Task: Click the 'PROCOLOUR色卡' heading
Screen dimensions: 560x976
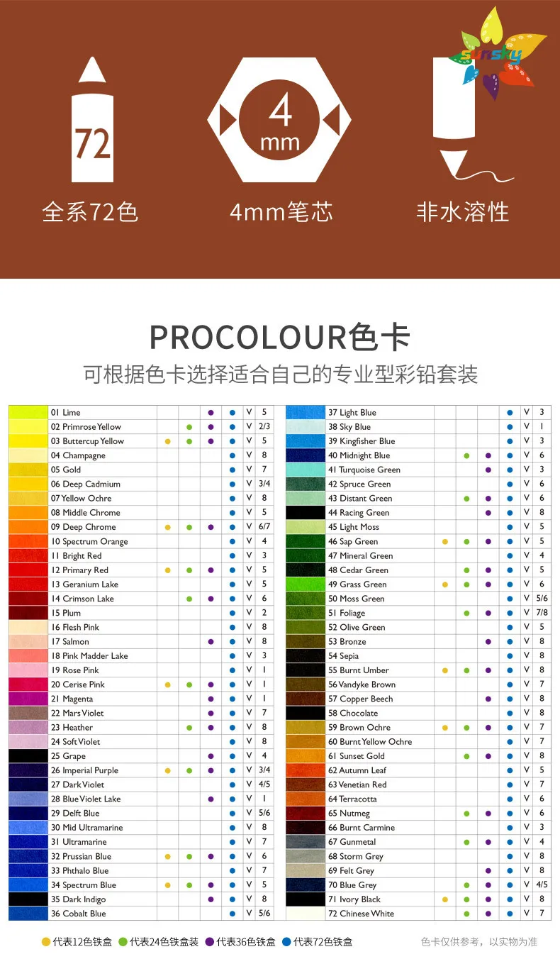Action: tap(280, 338)
